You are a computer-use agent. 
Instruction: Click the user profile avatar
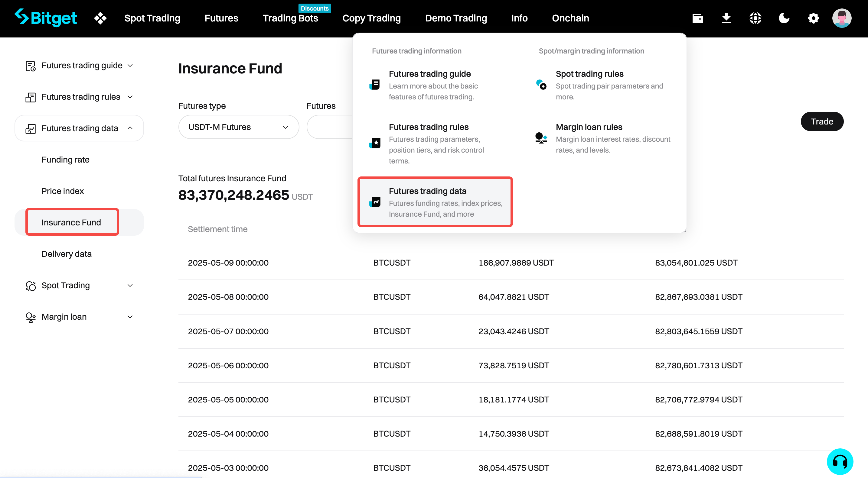coord(842,18)
